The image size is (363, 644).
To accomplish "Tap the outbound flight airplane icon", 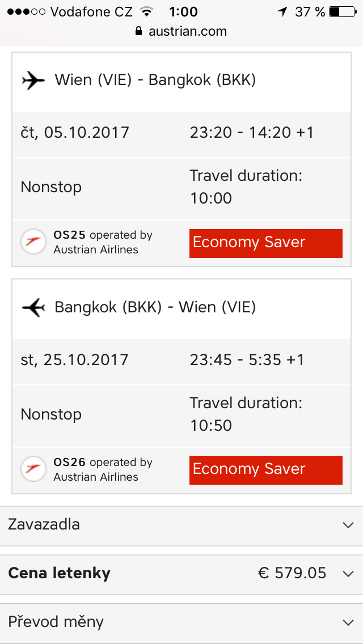I will 33,80.
